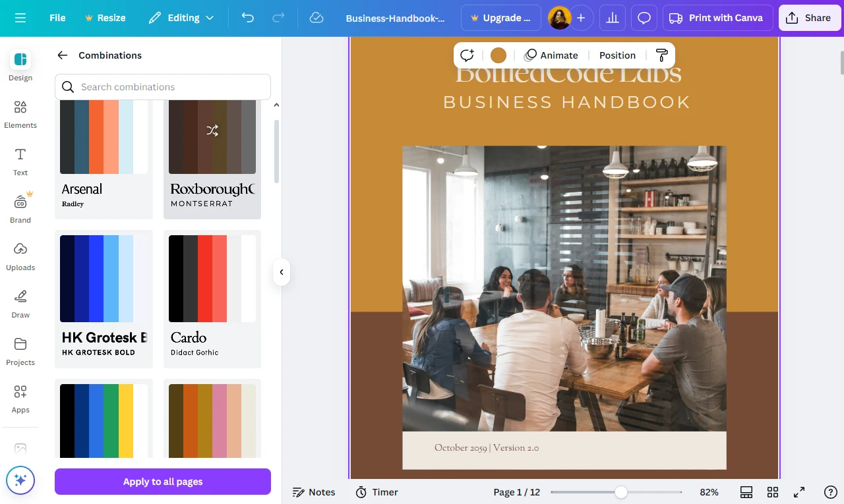The height and width of the screenshot is (504, 844).
Task: Click the Share button
Action: (x=808, y=18)
